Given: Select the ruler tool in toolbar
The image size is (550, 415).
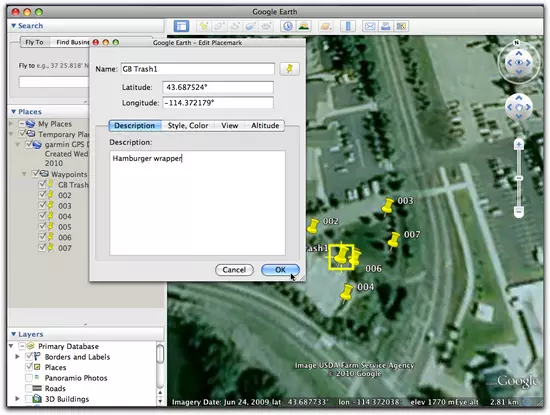Looking at the screenshot, I should [348, 26].
